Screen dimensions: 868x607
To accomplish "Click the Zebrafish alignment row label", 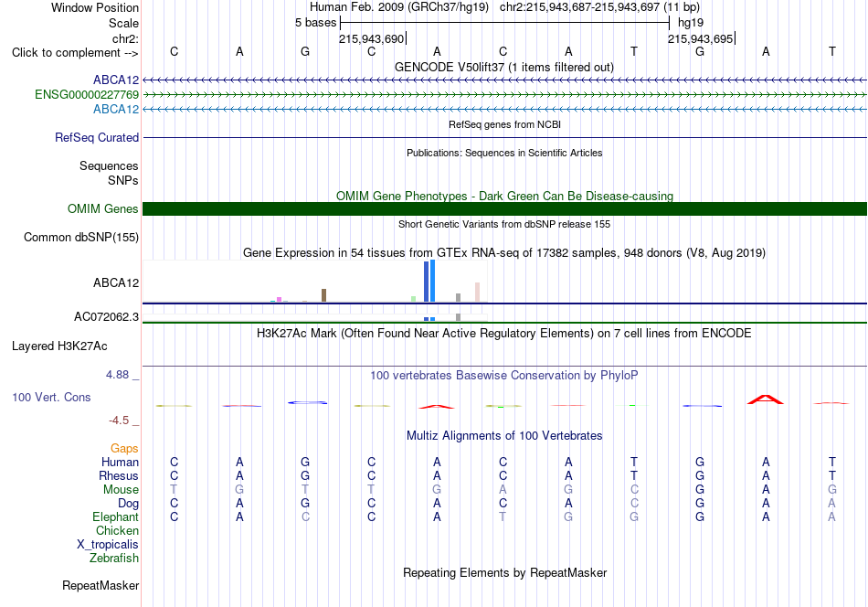I will tap(114, 559).
